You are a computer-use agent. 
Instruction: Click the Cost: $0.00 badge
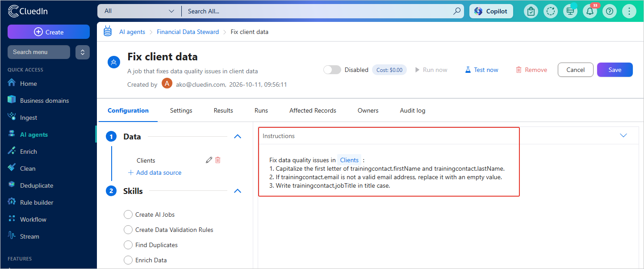(389, 70)
